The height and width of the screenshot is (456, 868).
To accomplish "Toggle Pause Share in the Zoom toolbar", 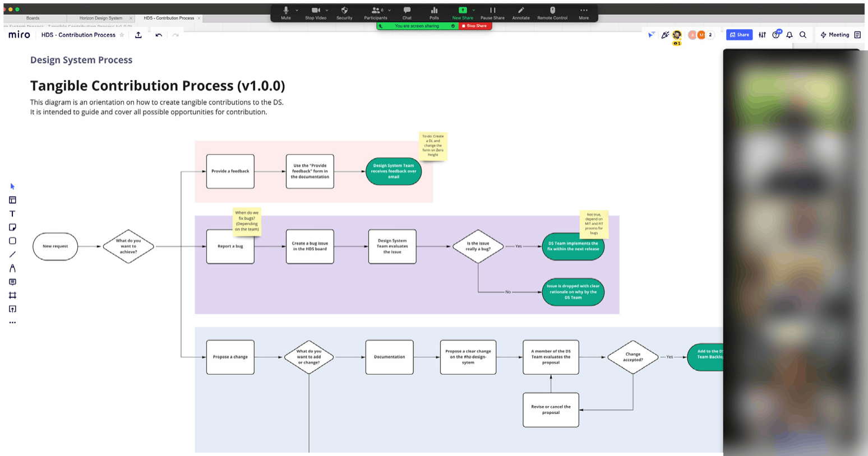I will [492, 12].
